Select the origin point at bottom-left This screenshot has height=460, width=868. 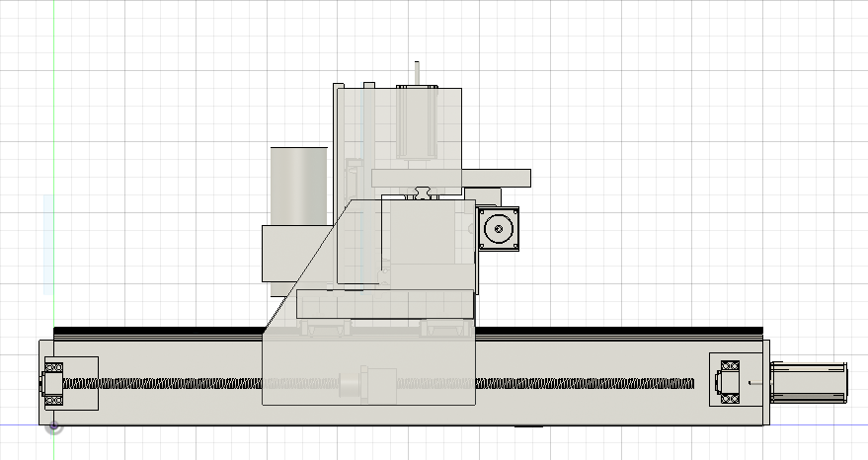(54, 426)
